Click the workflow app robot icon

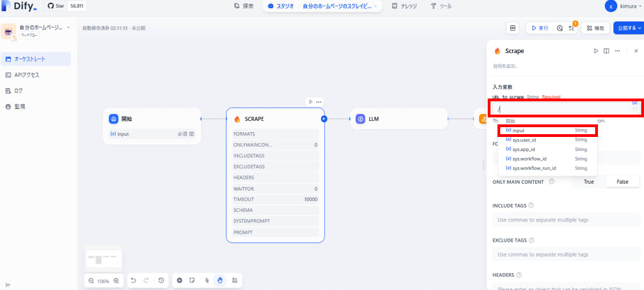point(8,31)
